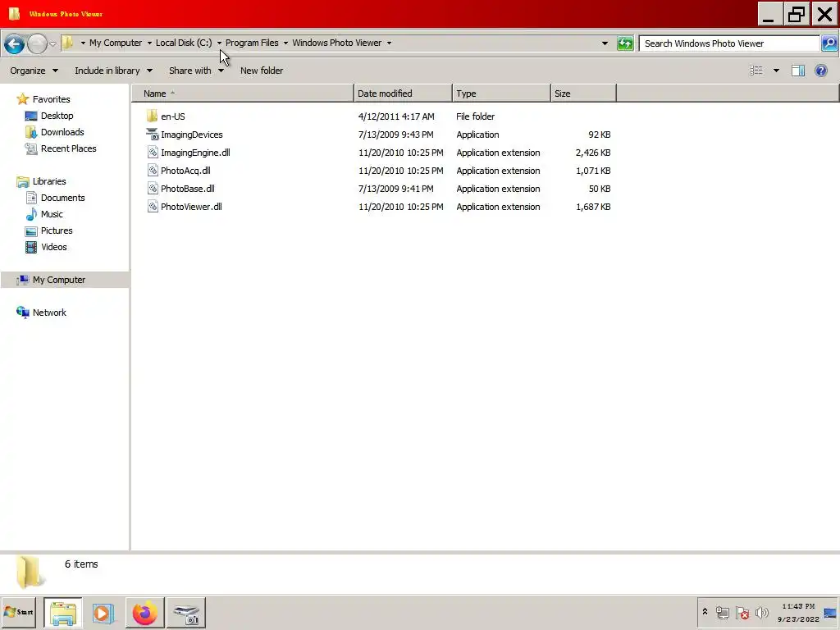
Task: Click the Show desktop tray icon
Action: [830, 612]
